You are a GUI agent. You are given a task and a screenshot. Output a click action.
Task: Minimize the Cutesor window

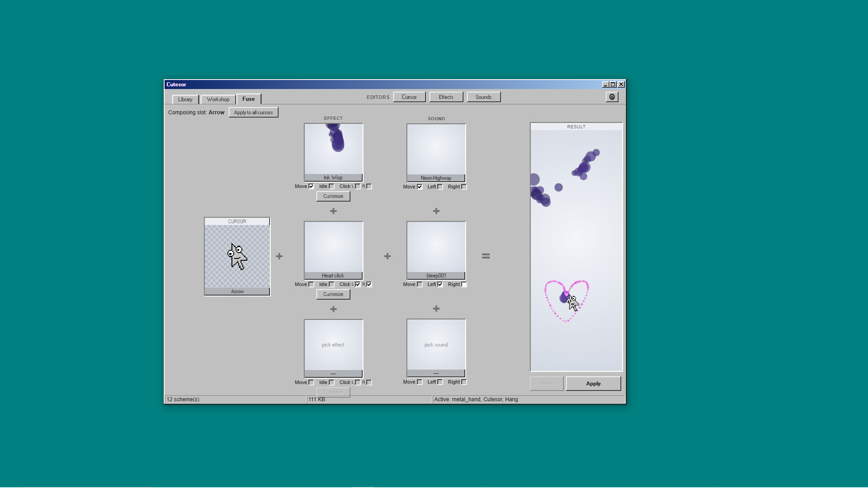tap(605, 84)
